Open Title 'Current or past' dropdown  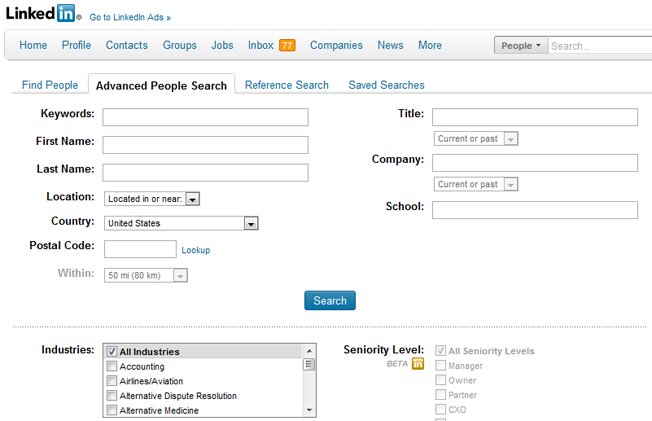point(476,139)
